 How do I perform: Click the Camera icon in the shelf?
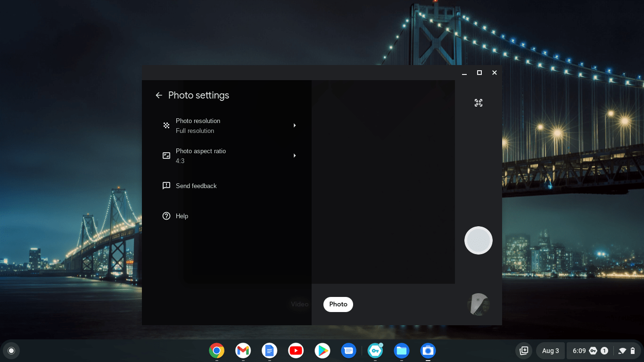click(428, 351)
